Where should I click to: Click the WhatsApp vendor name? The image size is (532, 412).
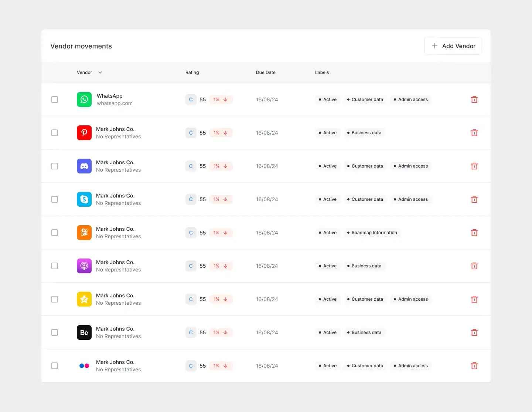click(x=110, y=96)
